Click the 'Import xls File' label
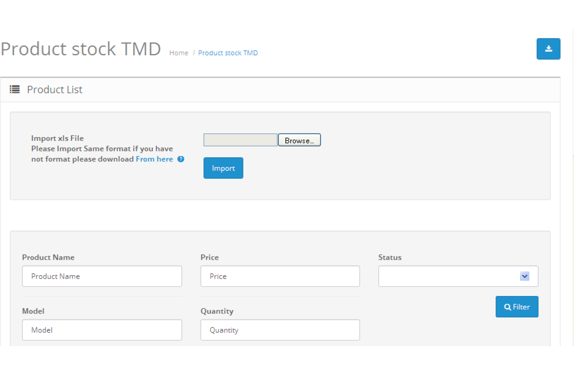Image resolution: width=588 pixels, height=392 pixels. (57, 138)
